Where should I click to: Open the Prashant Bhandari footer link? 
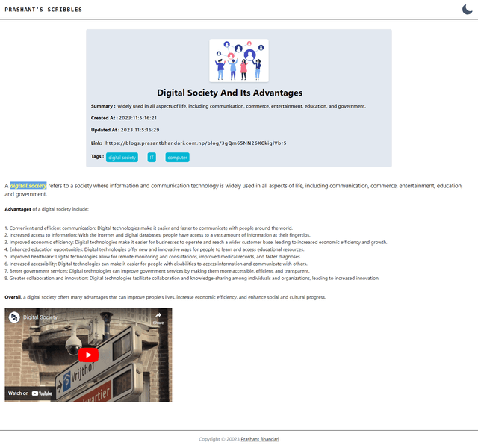click(x=260, y=439)
